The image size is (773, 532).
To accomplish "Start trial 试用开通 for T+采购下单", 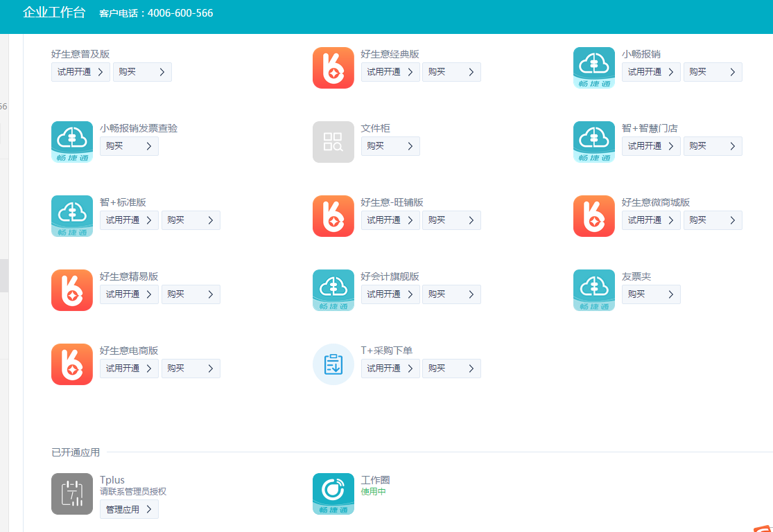I will [390, 369].
